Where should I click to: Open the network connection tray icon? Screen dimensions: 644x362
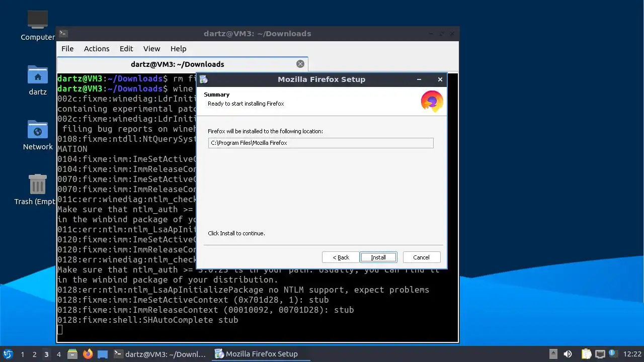point(600,354)
